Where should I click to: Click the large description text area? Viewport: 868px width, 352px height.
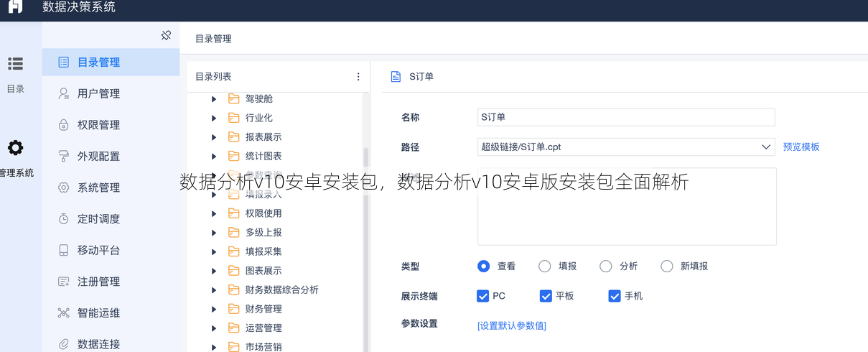coord(627,207)
